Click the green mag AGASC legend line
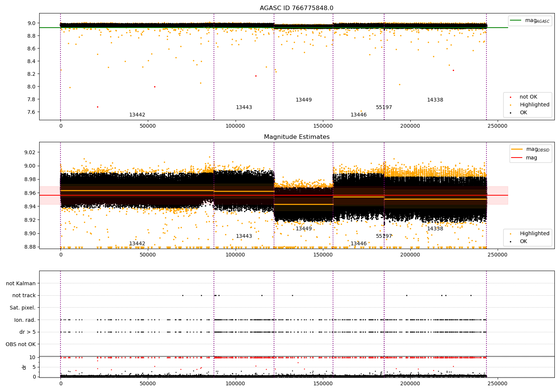This screenshot has height=392, width=560. pyautogui.click(x=516, y=21)
